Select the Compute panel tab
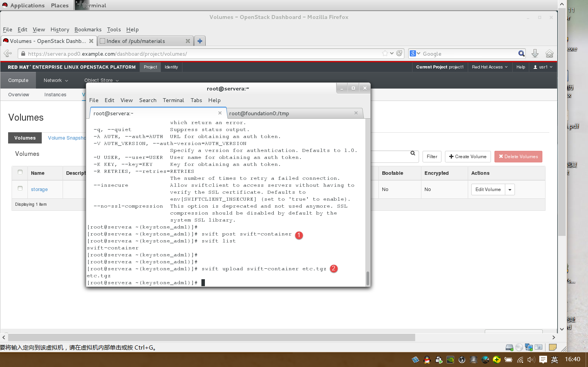 coord(18,80)
